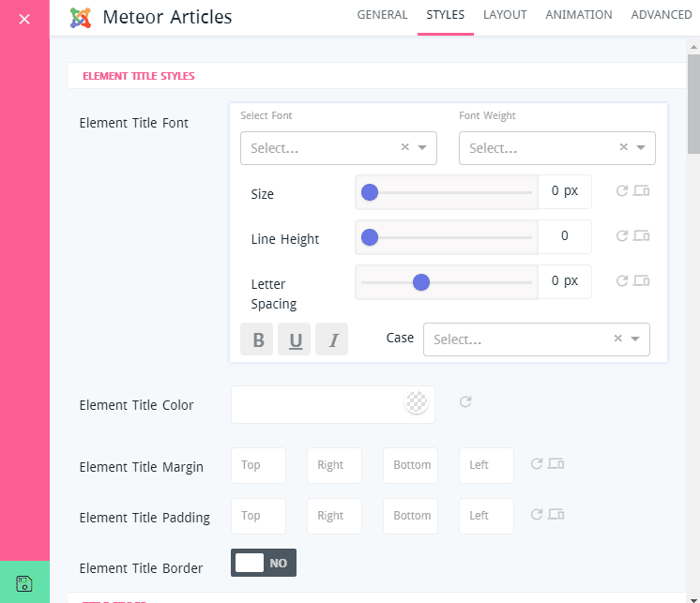700x603 pixels.
Task: Focus the Letter Spacing px value field
Action: pos(565,282)
